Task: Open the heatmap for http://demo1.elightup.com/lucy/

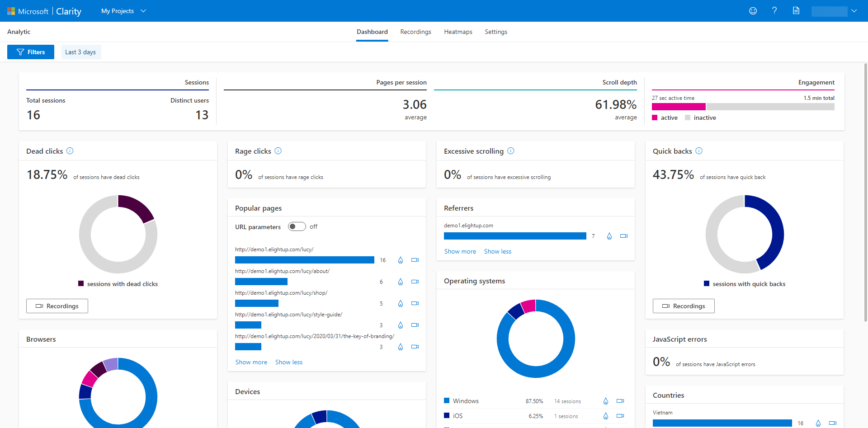Action: point(401,260)
